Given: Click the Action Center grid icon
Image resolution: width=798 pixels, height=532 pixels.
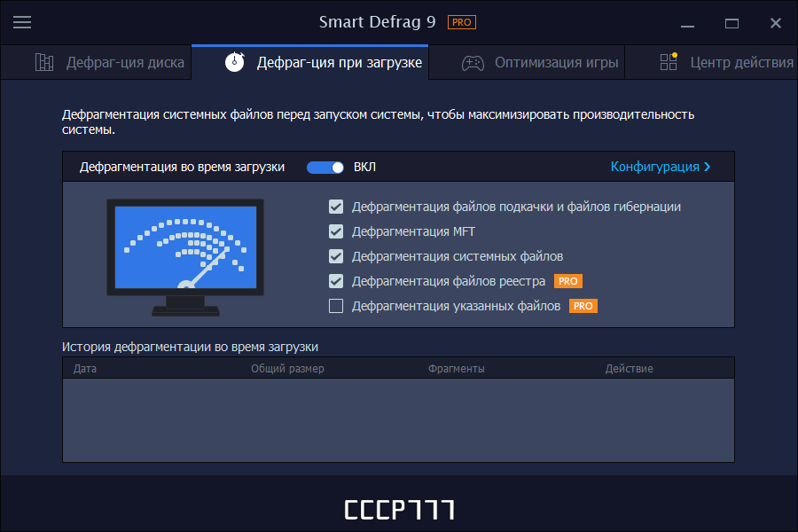Looking at the screenshot, I should click(x=669, y=62).
